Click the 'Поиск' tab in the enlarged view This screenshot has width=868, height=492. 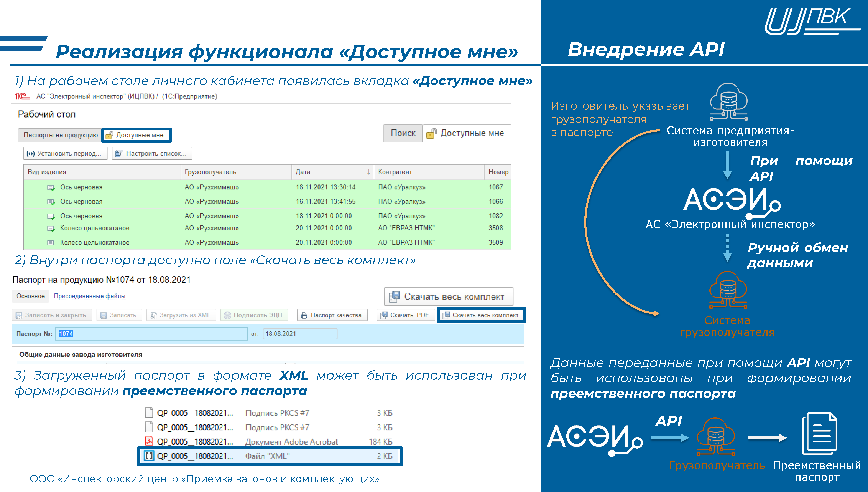point(403,133)
